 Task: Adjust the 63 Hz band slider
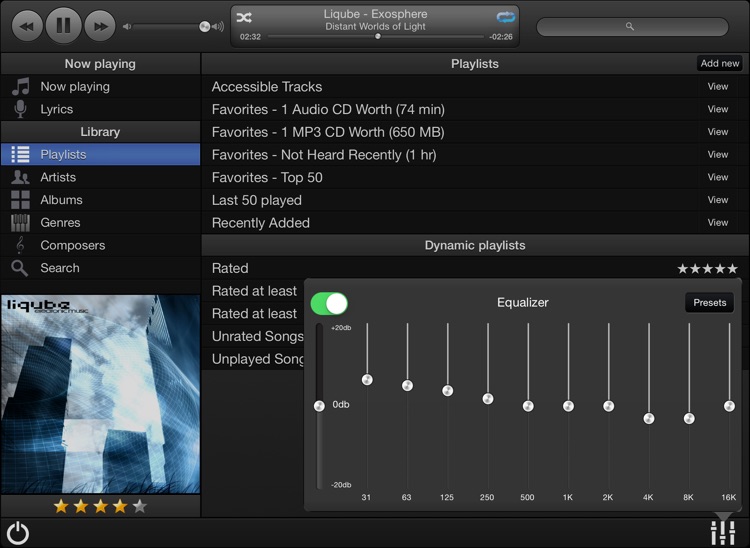click(x=407, y=385)
